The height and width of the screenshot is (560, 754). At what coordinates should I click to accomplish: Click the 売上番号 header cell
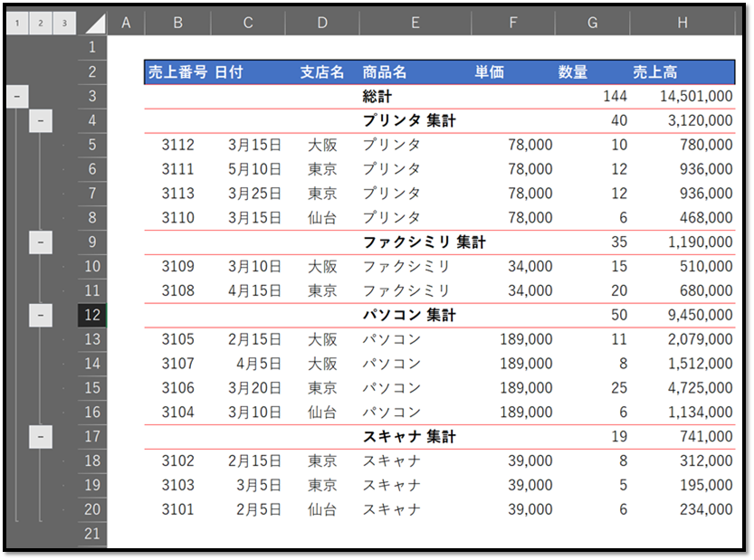pos(177,71)
